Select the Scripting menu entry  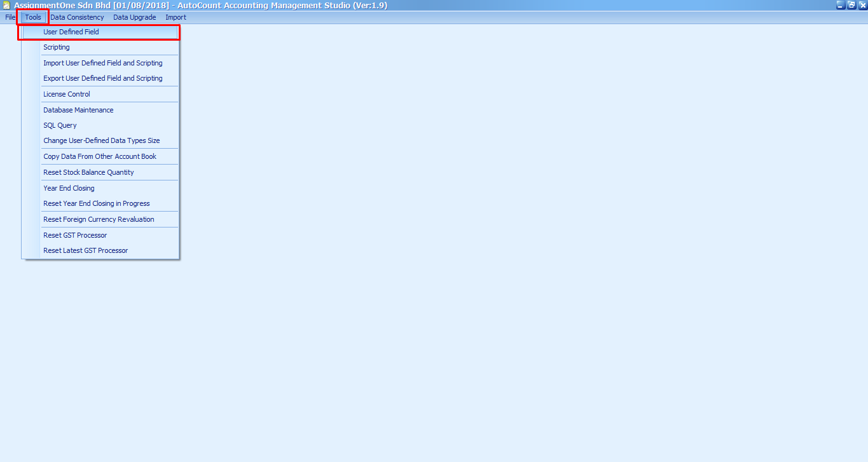coord(100,47)
